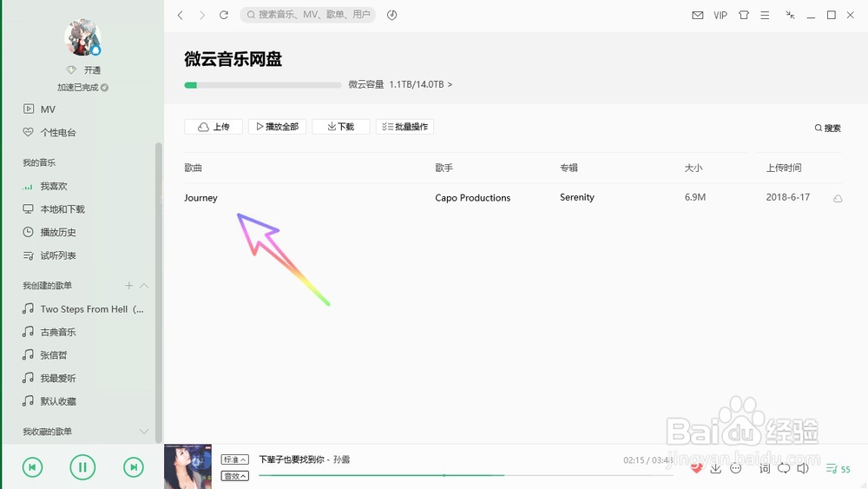
Task: Change the loop play mode
Action: 784,468
